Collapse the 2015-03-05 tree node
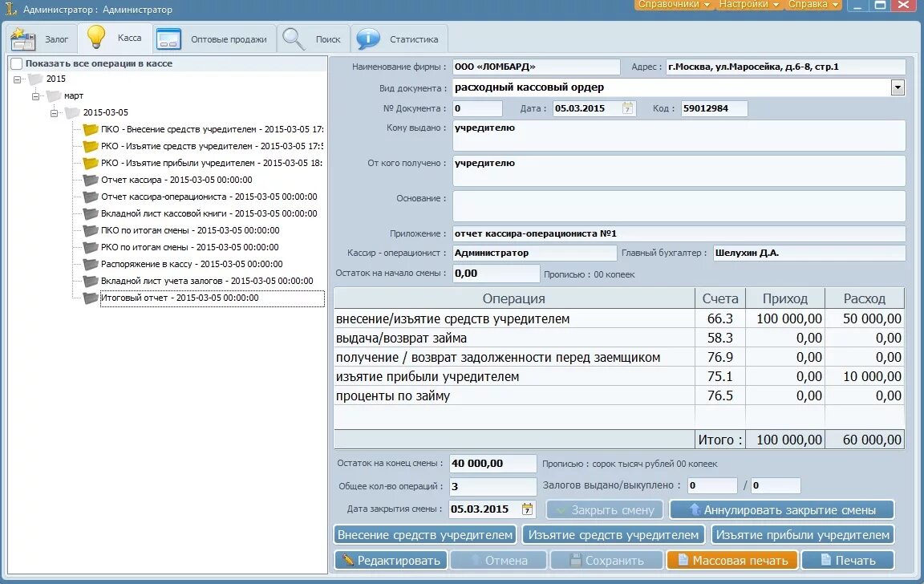Screen dimensions: 924x584 pyautogui.click(x=54, y=112)
